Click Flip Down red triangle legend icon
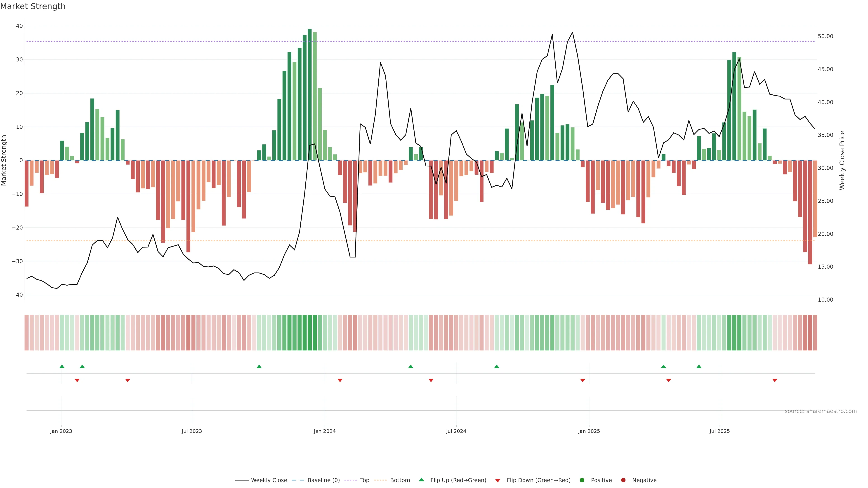 tap(498, 481)
